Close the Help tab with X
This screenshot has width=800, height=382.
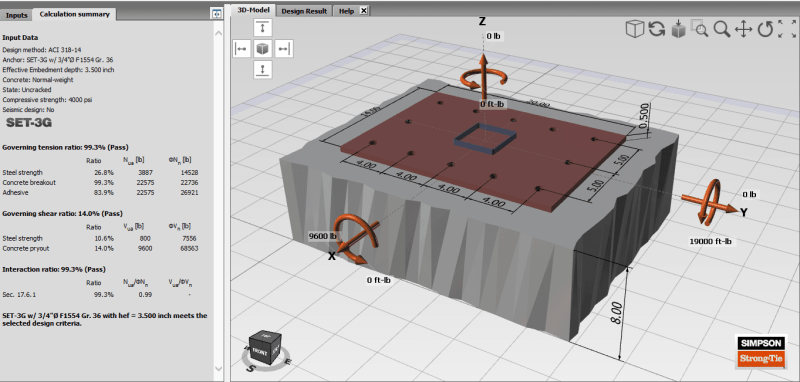(363, 11)
